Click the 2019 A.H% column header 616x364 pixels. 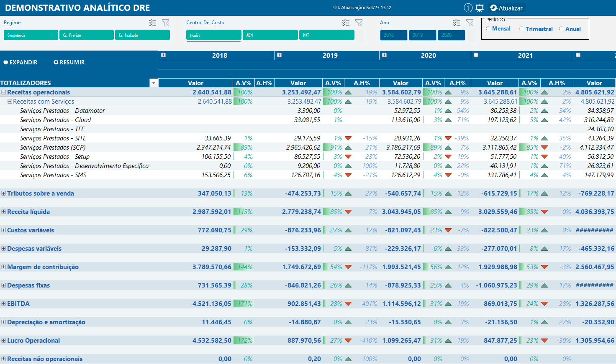tap(362, 83)
